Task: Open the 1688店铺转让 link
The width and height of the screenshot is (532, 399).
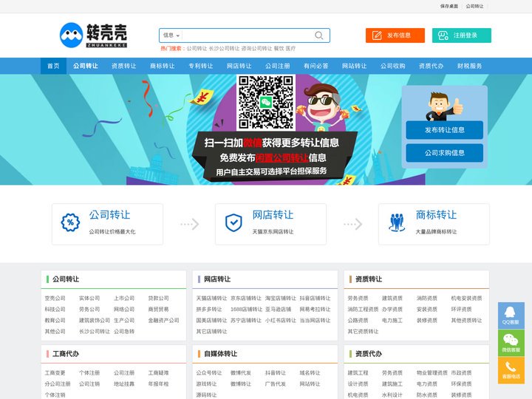Action: pyautogui.click(x=246, y=310)
